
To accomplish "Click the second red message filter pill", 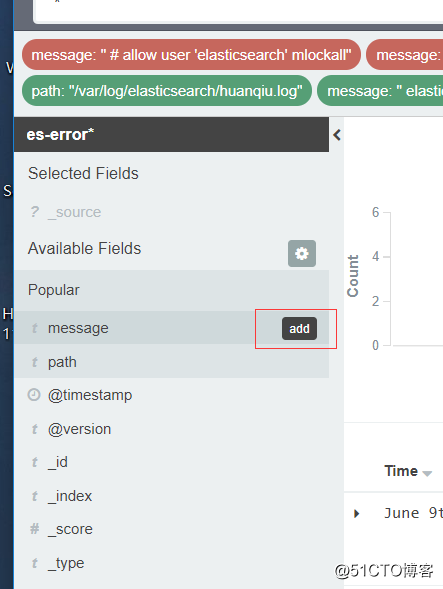I will coord(405,55).
